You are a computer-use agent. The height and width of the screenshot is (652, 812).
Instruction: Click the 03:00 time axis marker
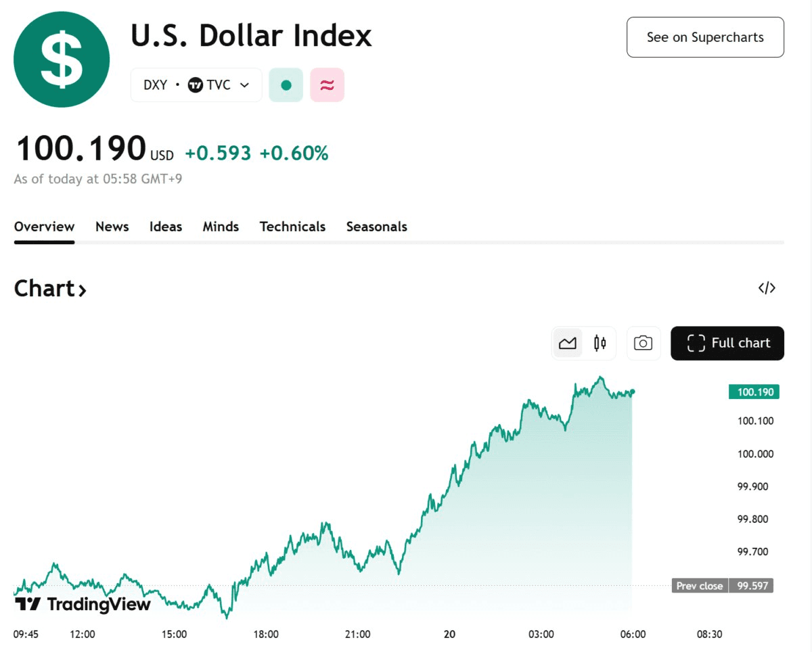click(x=541, y=634)
